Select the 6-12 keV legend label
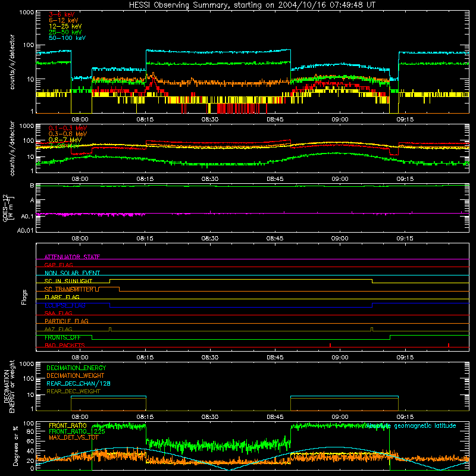476x476 pixels. [64, 20]
